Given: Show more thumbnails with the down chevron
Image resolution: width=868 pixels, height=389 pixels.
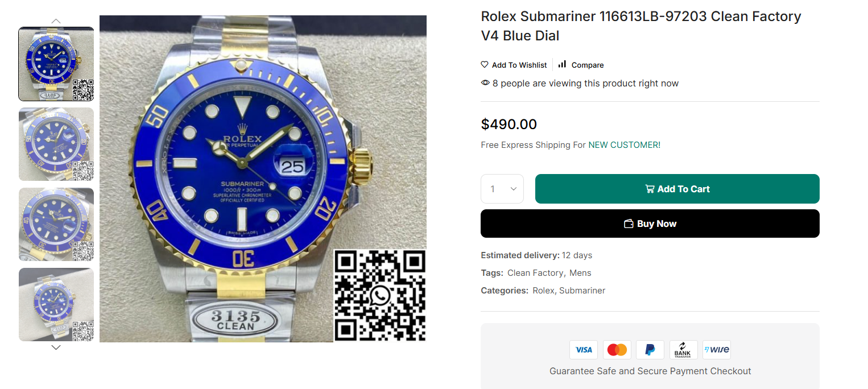Looking at the screenshot, I should [x=56, y=347].
